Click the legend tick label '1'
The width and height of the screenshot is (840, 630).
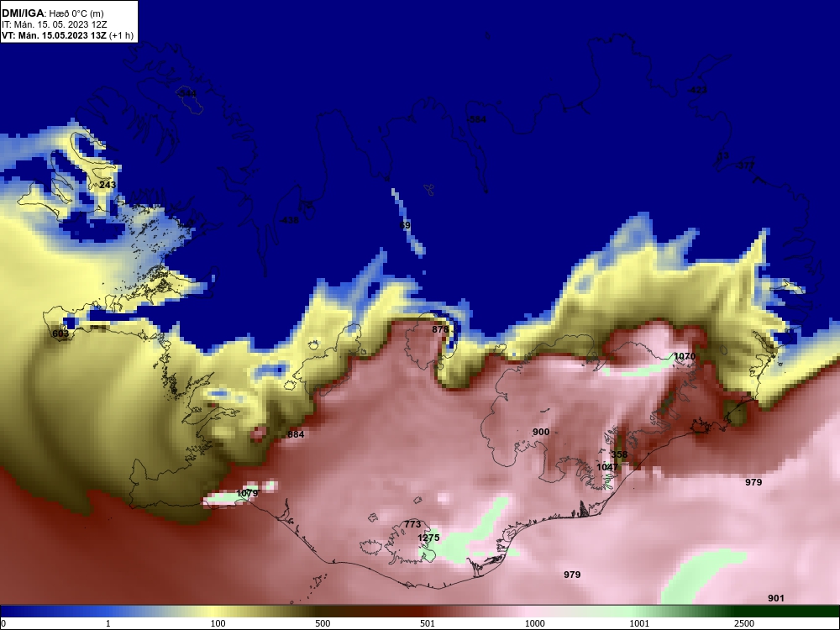click(x=108, y=623)
